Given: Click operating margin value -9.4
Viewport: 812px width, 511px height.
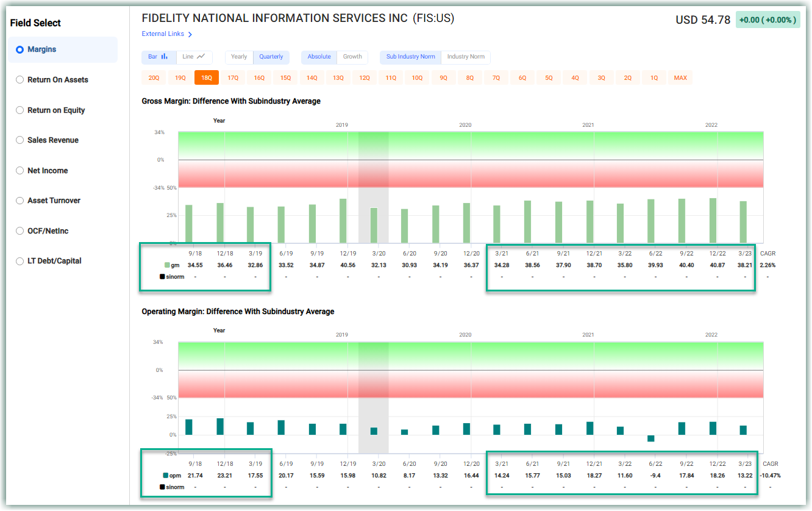Looking at the screenshot, I should [x=656, y=475].
